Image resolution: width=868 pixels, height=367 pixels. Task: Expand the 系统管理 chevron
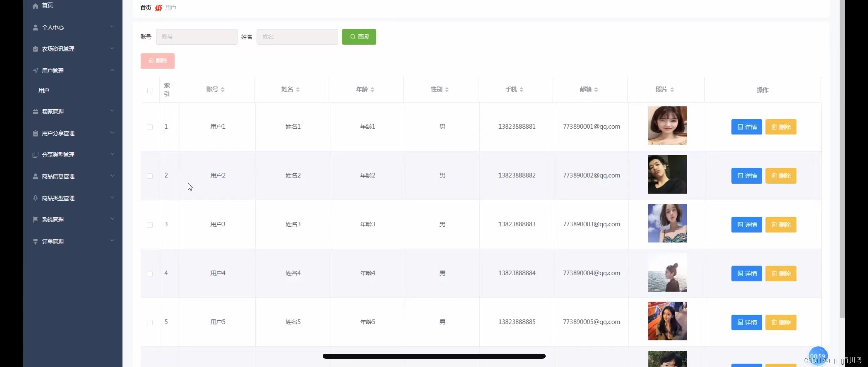(112, 219)
